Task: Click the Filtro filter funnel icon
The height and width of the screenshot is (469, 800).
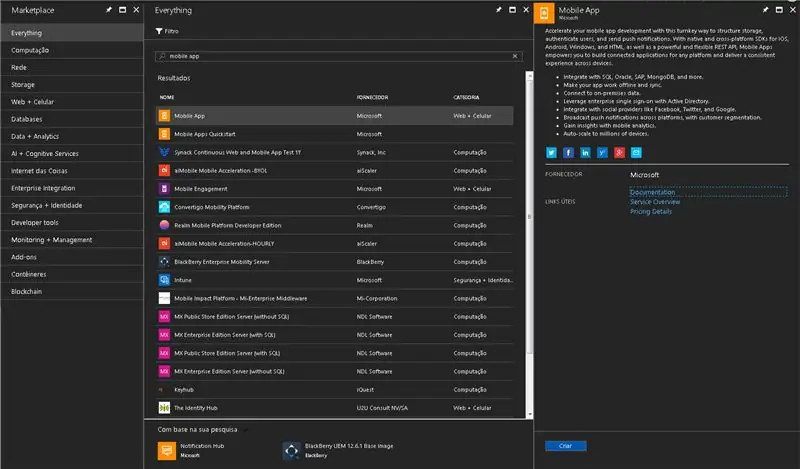Action: [159, 31]
